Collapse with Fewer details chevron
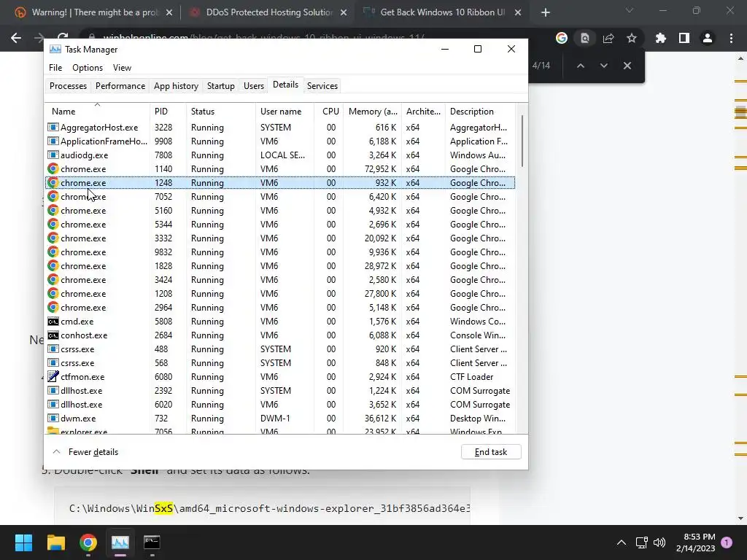The width and height of the screenshot is (747, 560). (56, 452)
